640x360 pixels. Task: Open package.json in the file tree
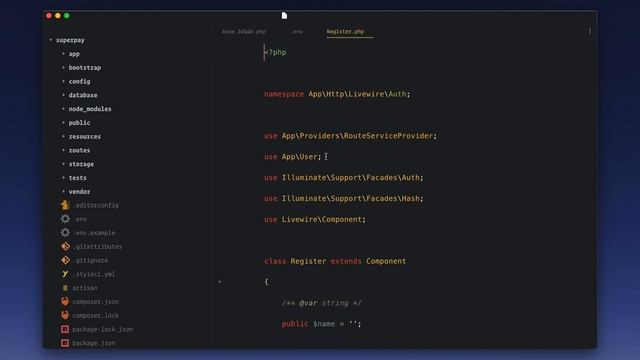click(x=93, y=343)
